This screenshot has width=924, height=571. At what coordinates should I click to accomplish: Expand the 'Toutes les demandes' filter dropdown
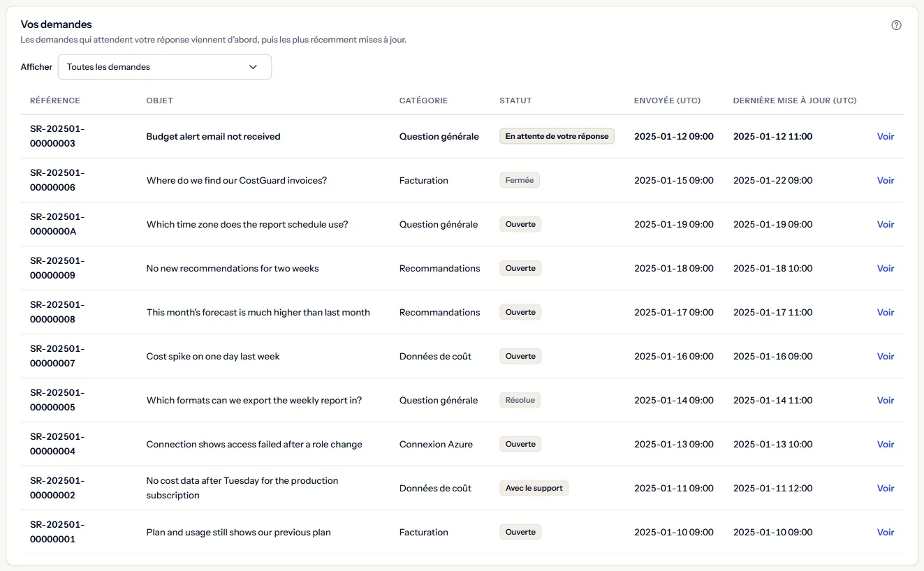(x=164, y=67)
